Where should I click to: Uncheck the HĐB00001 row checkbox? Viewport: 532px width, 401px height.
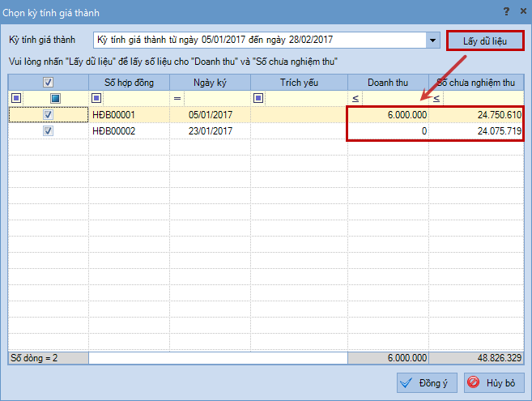coord(48,115)
